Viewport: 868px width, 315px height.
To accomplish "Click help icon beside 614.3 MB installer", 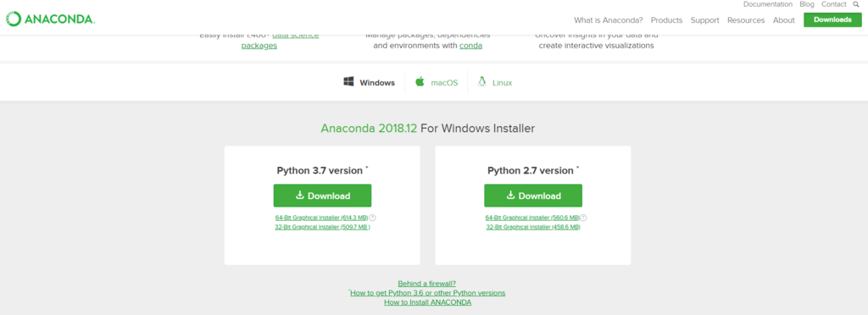I will tap(373, 218).
